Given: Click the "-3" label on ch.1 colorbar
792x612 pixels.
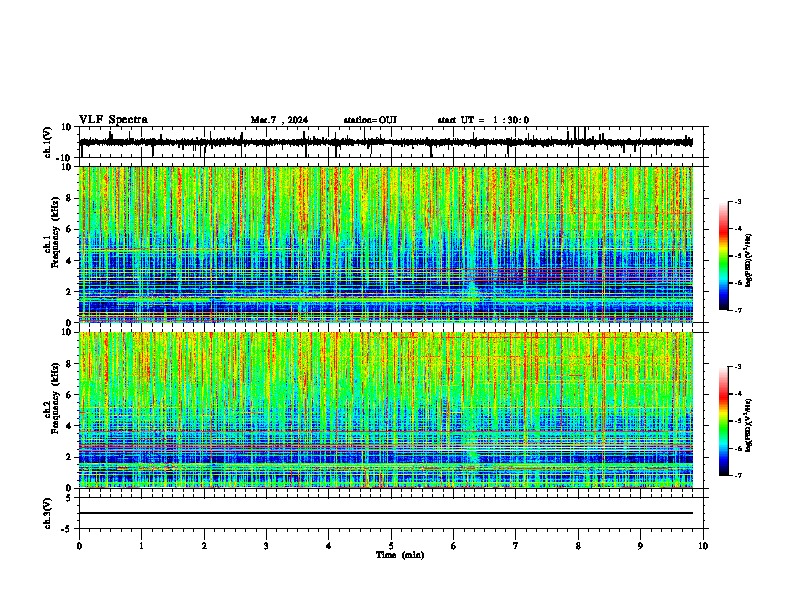Looking at the screenshot, I should click(738, 201).
